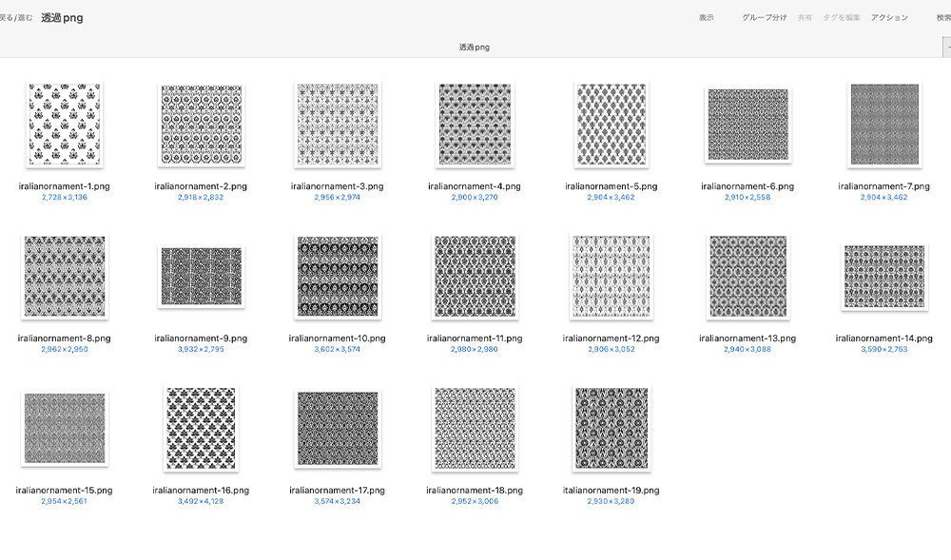
Task: Click the file name iralianornament-1.png
Action: (x=65, y=186)
